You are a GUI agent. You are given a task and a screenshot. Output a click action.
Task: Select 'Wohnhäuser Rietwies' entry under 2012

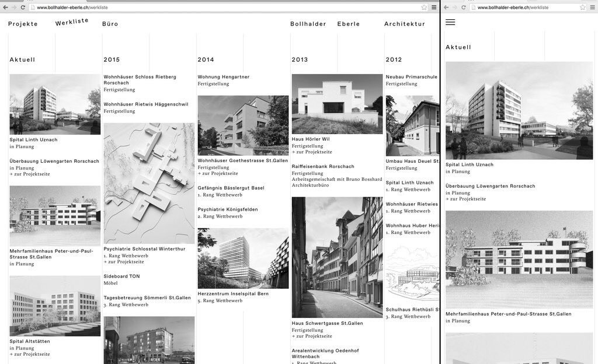click(x=412, y=204)
